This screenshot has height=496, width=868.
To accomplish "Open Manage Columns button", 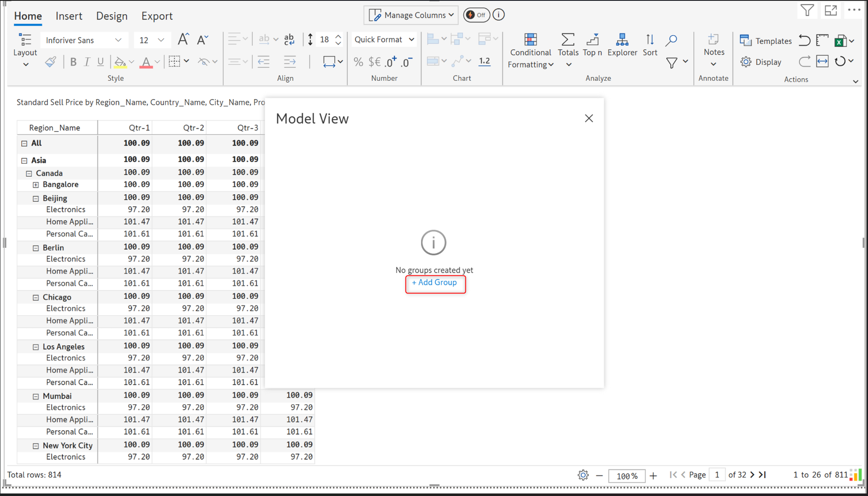I will pos(411,15).
